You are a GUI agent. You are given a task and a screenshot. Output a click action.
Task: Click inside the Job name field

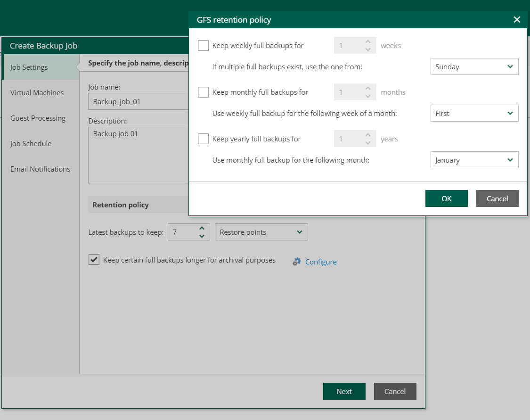click(x=137, y=101)
